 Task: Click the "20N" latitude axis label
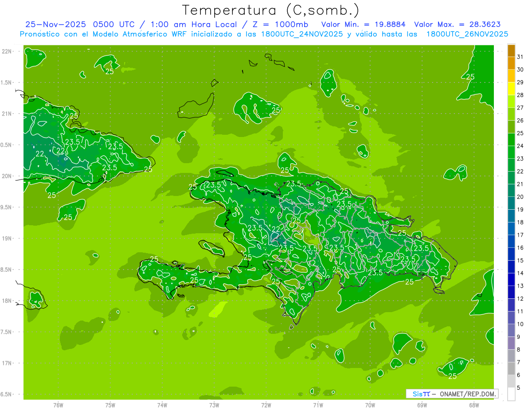[7, 176]
